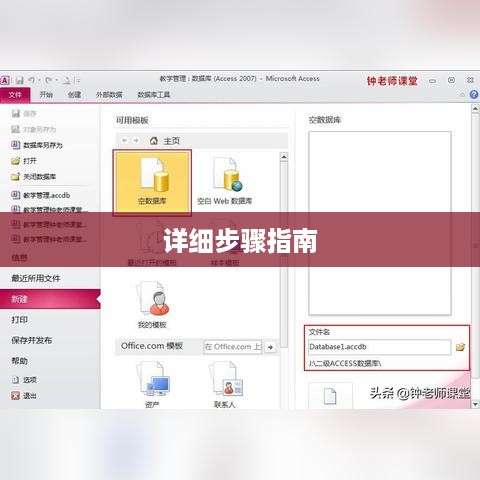Viewport: 480px width, 480px height.
Task: Click the Access application icon in title bar
Action: [x=5, y=80]
